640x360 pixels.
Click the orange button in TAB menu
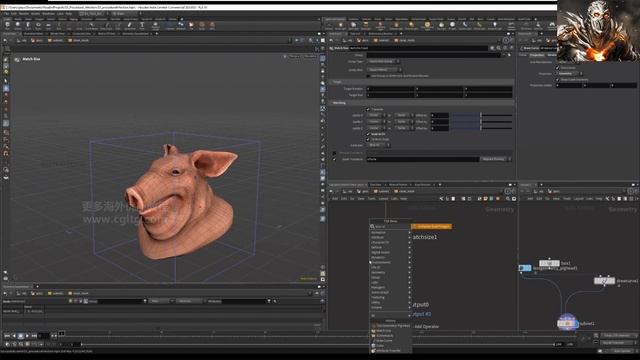[431, 227]
